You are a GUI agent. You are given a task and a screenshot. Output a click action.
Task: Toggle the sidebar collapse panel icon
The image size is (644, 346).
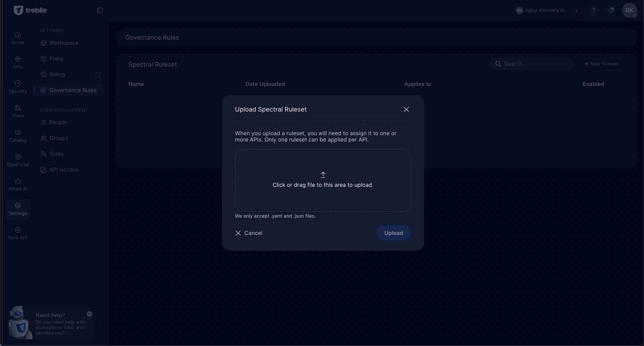99,10
